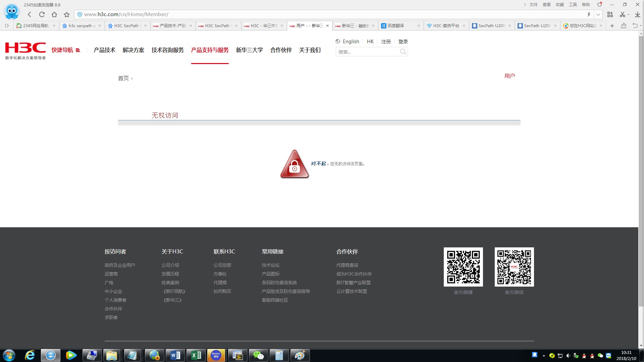Screen dimensions: 644x362
Task: Click the 登录 login link
Action: [x=403, y=42]
